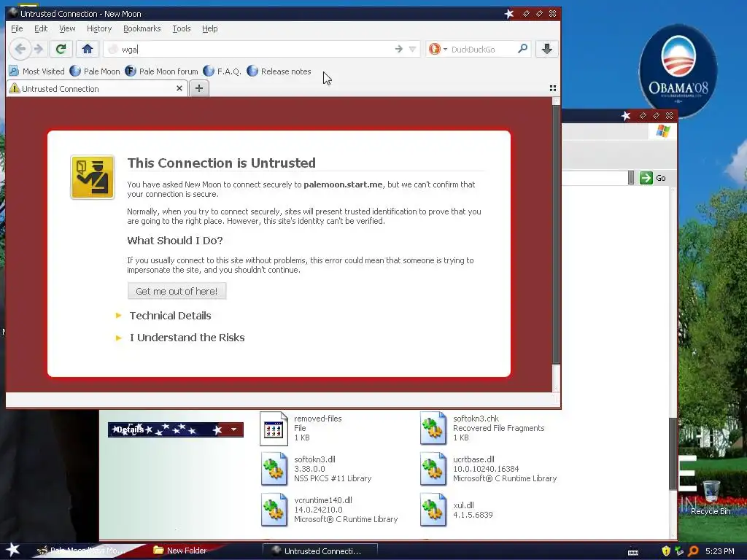Screen dimensions: 747x560
Task: Open the History menu
Action: coord(99,28)
